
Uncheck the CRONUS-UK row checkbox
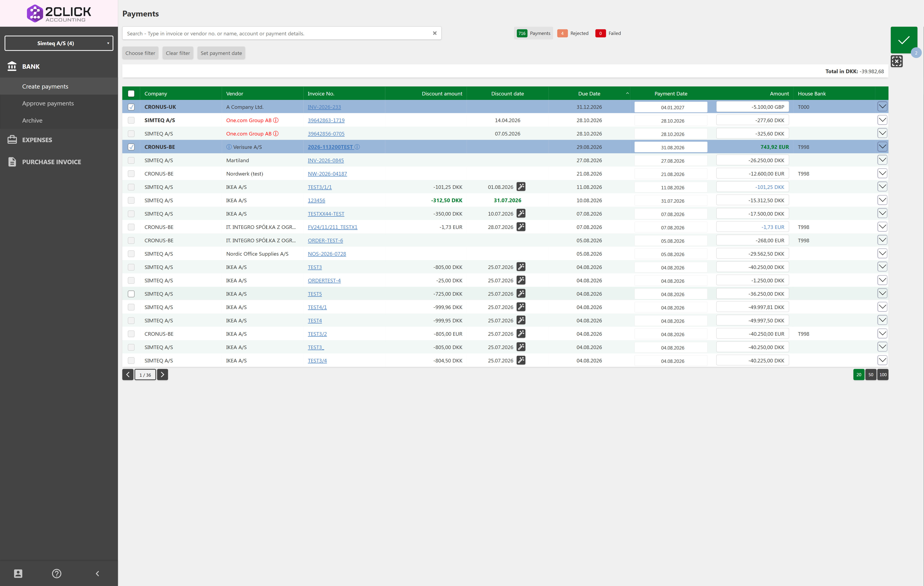(x=131, y=107)
